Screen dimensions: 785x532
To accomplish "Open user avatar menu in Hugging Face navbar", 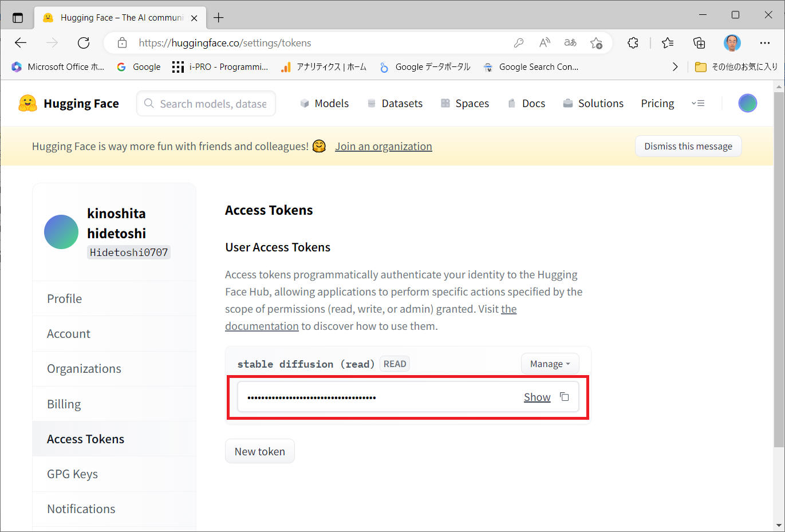I will click(x=747, y=103).
